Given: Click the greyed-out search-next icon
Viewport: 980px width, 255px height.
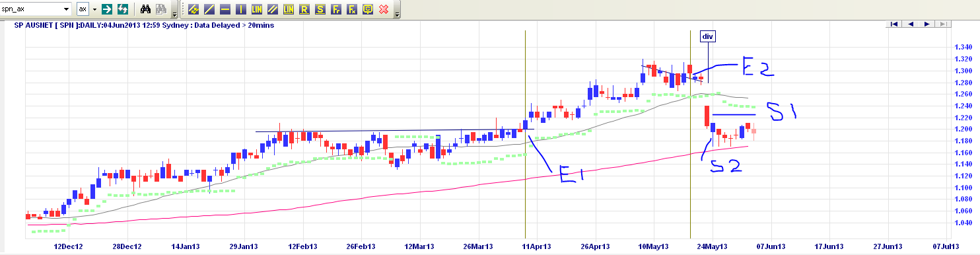Looking at the screenshot, I should (160, 9).
